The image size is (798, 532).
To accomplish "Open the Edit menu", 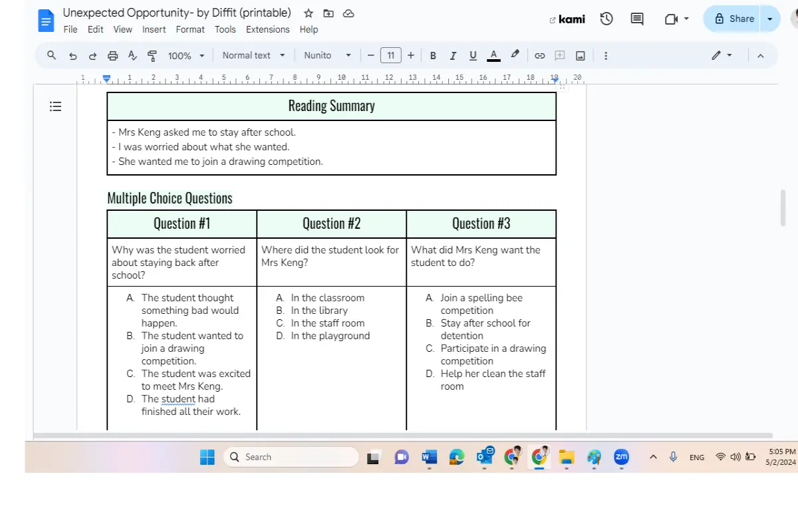I will (96, 29).
